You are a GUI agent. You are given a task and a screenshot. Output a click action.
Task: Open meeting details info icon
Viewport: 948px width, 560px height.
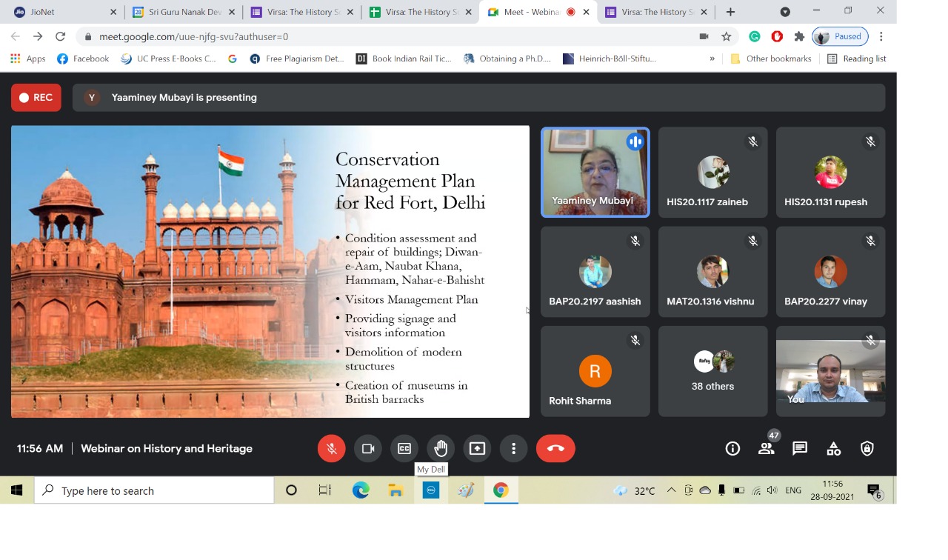732,449
